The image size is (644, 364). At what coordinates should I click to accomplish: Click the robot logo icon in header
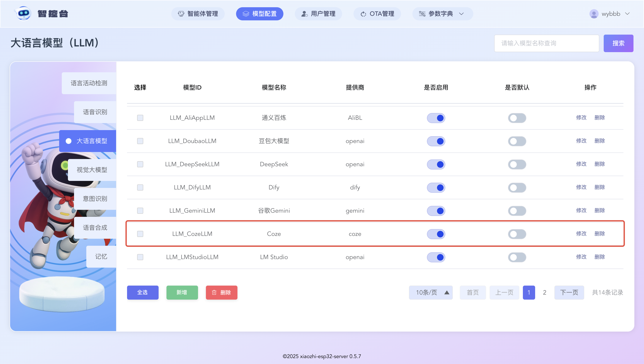23,14
